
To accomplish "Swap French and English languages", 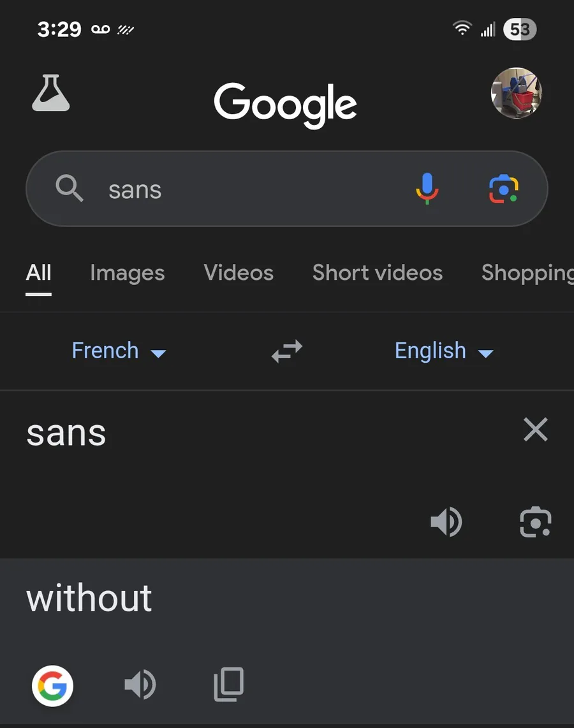I will coord(287,351).
